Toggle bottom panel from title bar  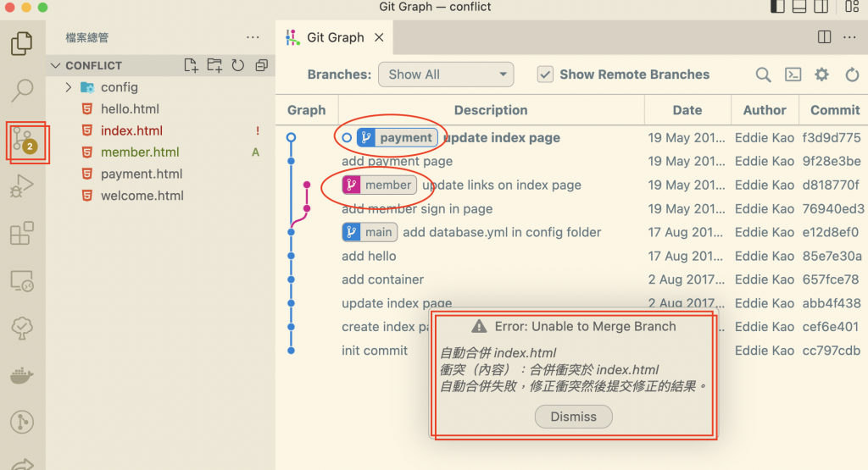(x=798, y=7)
